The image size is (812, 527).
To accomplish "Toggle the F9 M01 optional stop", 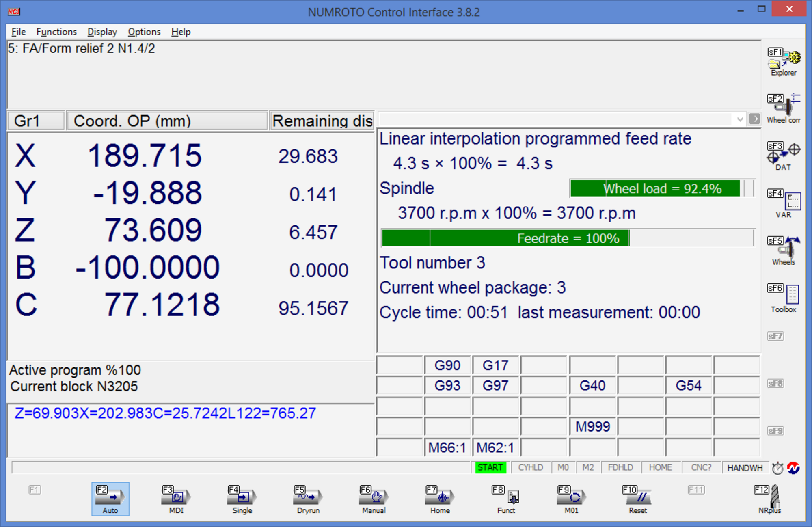I will pyautogui.click(x=572, y=499).
